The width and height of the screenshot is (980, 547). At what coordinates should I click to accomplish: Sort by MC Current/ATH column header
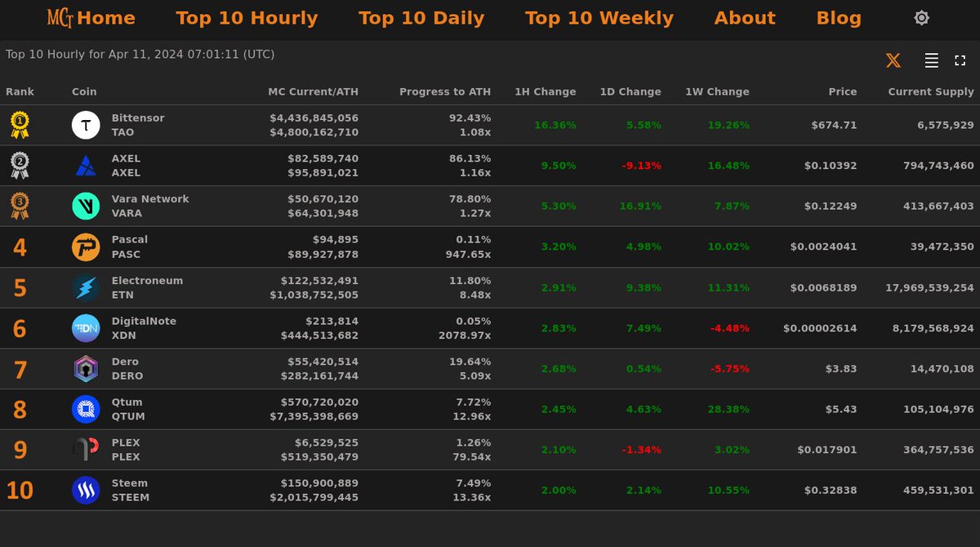pyautogui.click(x=314, y=91)
